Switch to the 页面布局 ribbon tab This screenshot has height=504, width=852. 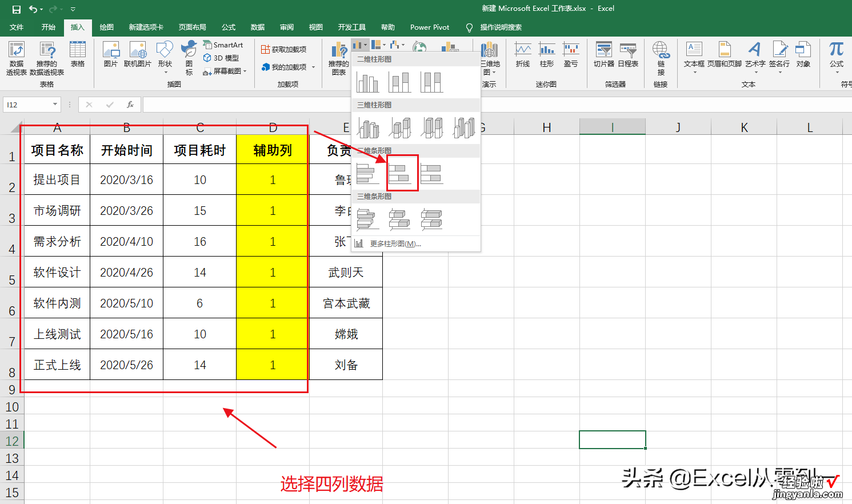tap(192, 27)
